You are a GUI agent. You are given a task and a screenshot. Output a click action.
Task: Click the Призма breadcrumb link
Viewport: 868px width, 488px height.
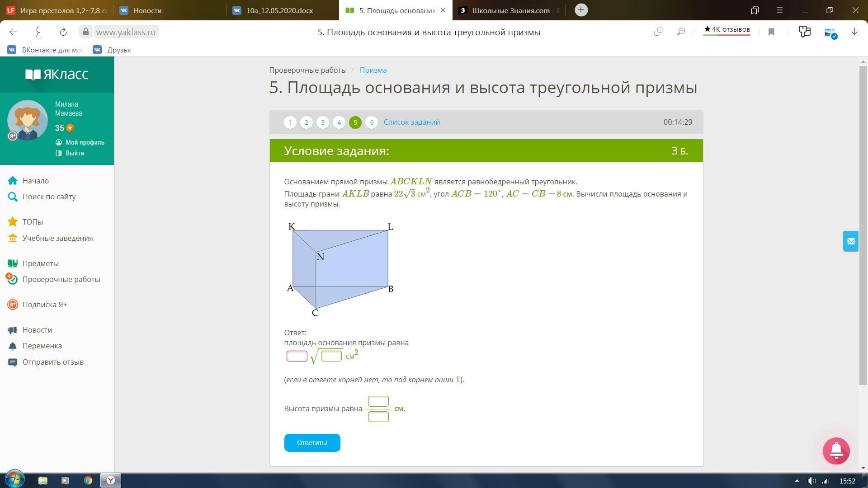pos(373,70)
